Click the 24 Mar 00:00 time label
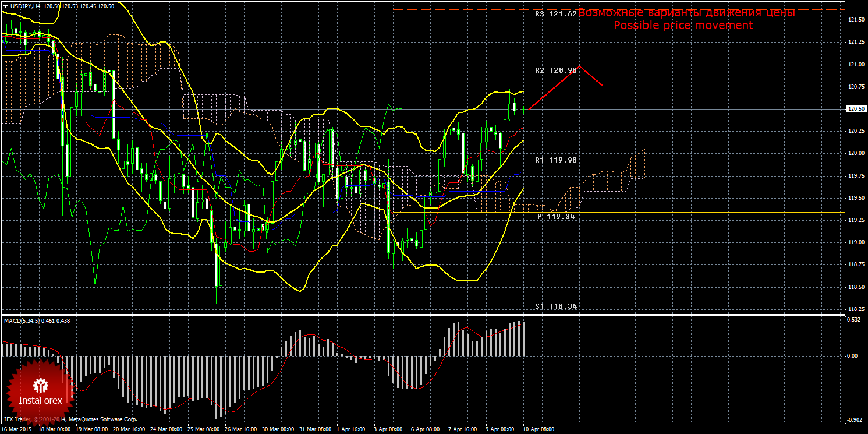The image size is (868, 434). [x=166, y=430]
